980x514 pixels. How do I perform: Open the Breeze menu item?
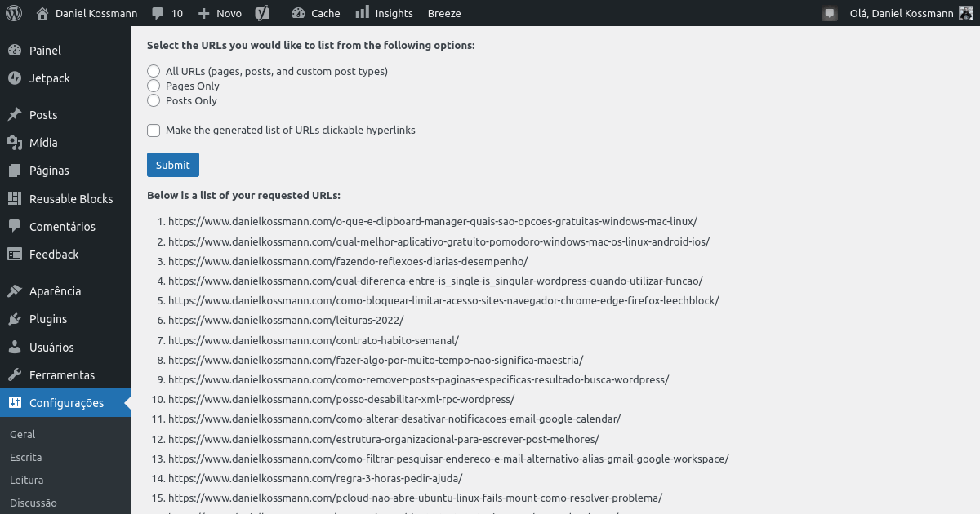tap(443, 12)
